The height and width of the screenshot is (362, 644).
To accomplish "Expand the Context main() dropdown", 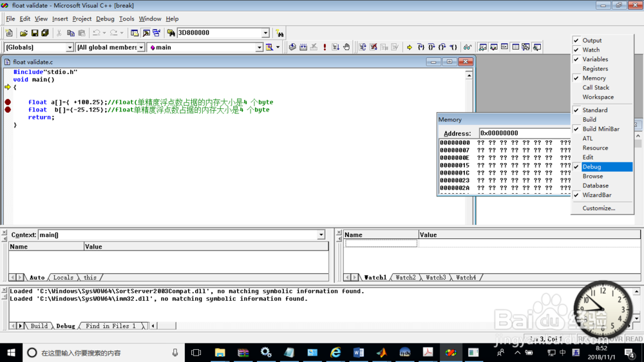I will [x=321, y=235].
